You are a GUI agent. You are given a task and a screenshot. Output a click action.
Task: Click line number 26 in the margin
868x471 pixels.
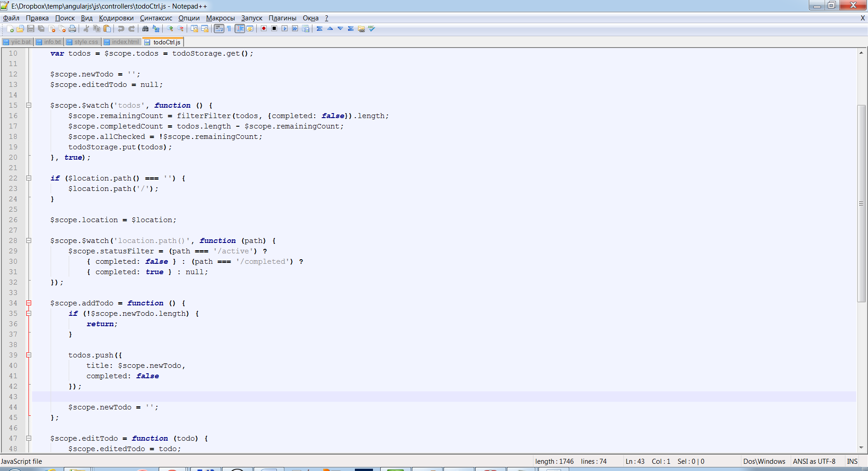point(13,220)
